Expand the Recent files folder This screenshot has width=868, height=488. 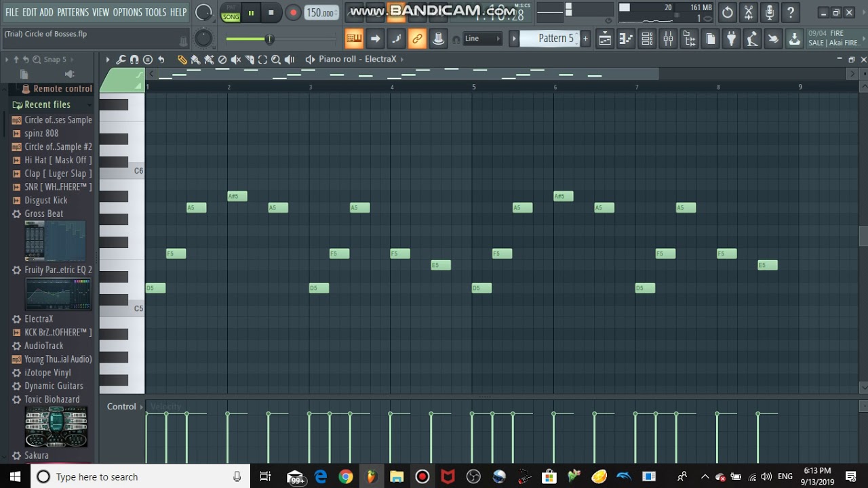(x=47, y=104)
